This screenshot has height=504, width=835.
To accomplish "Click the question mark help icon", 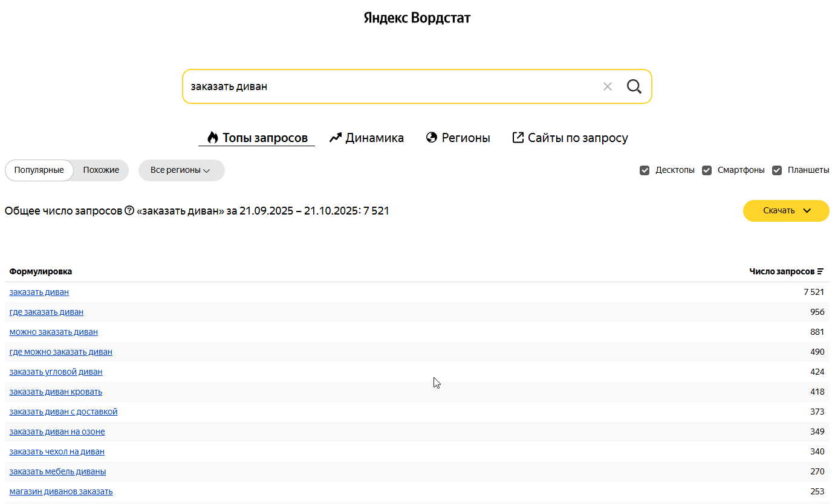I will pos(129,211).
